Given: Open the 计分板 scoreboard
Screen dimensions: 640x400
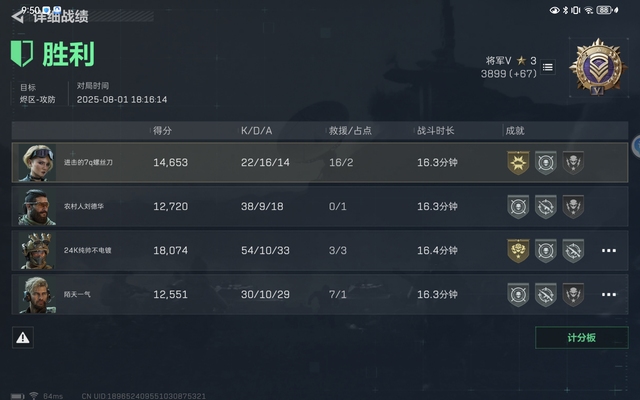Looking at the screenshot, I should pos(582,338).
